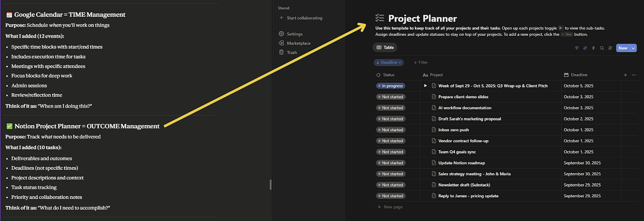Open the Not started status of Newsletter draft
This screenshot has width=644, height=221.
[x=390, y=185]
